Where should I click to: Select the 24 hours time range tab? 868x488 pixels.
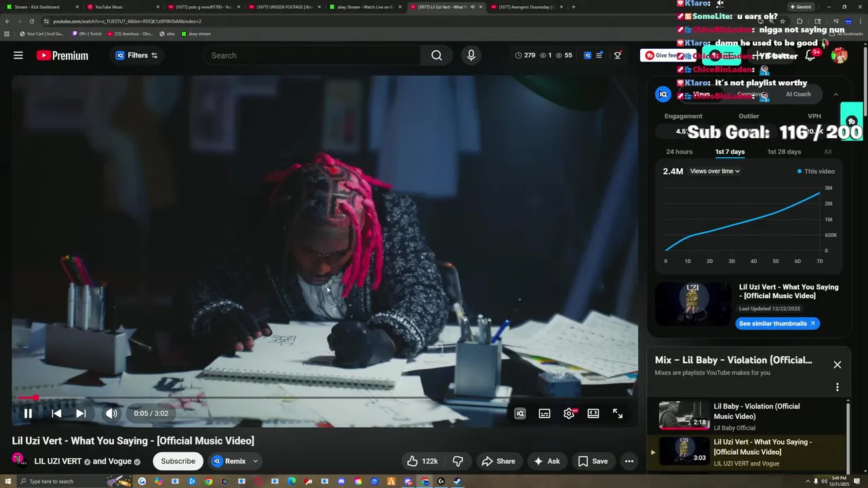tap(679, 152)
